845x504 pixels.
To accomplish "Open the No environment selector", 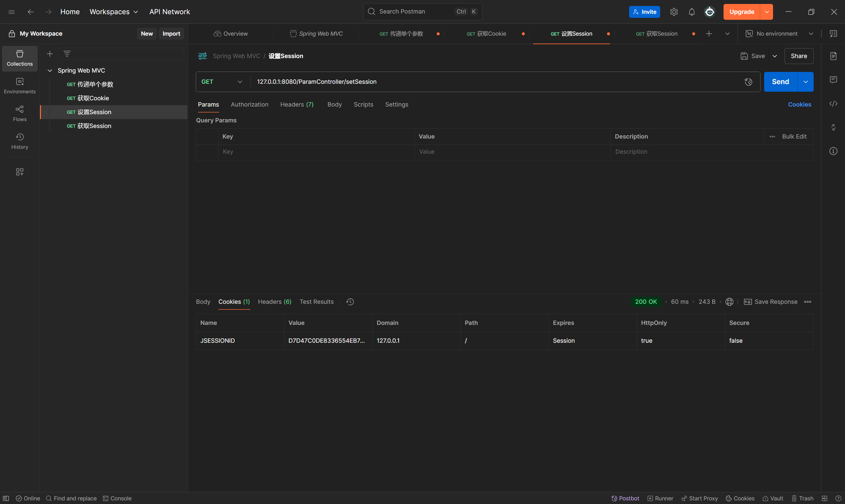I will click(779, 34).
